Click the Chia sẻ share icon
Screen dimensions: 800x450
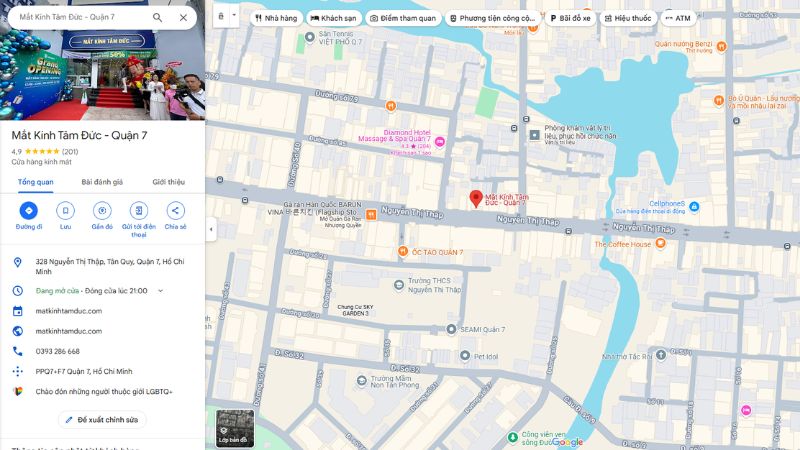pos(176,211)
